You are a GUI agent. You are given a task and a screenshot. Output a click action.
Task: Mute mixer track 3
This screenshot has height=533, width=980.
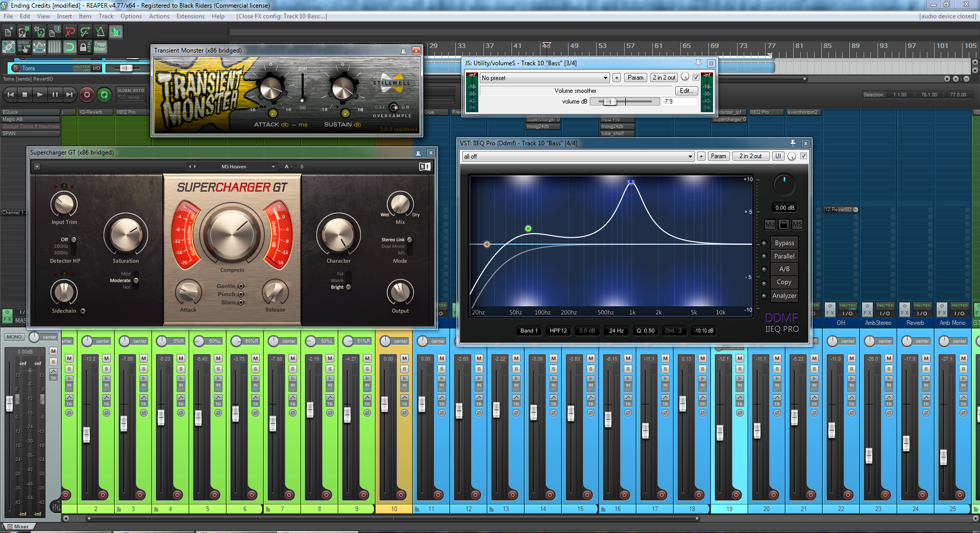(x=144, y=358)
